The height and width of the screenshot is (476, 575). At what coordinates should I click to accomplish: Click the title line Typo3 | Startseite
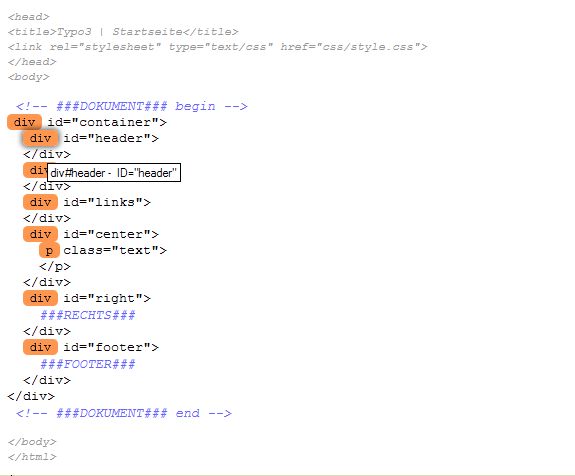tap(123, 32)
